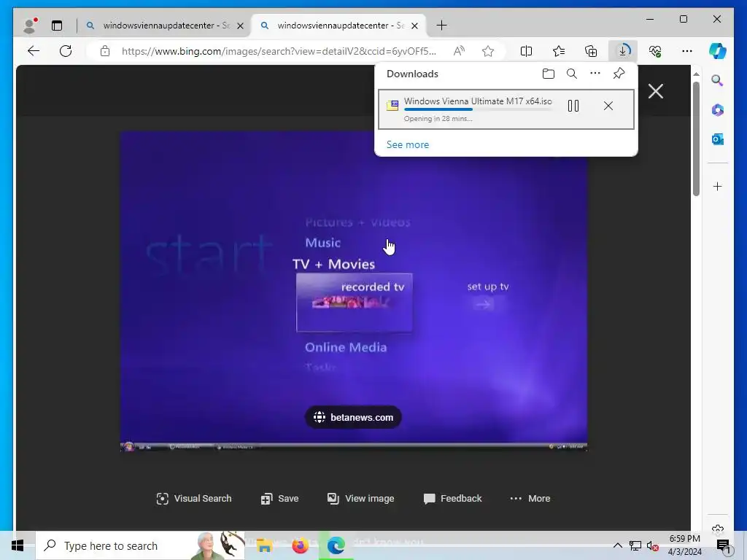Open Browser essentials heart icon

coord(656,51)
